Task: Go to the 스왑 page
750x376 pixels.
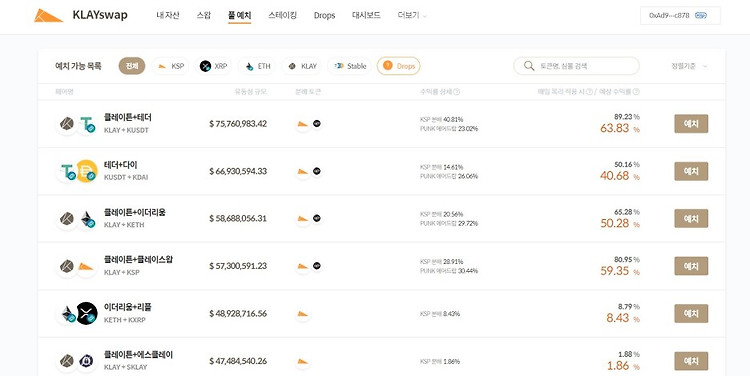Action: tap(203, 15)
